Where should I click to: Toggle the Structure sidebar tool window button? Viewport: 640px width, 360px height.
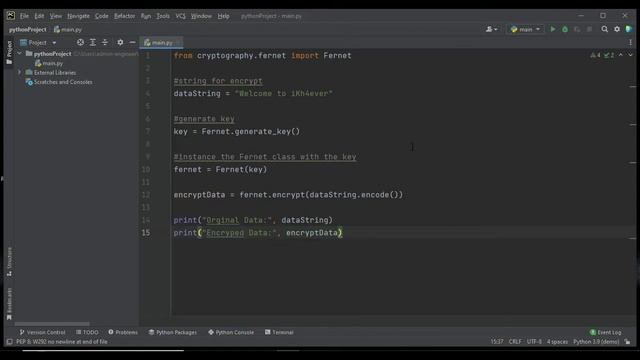pyautogui.click(x=9, y=262)
